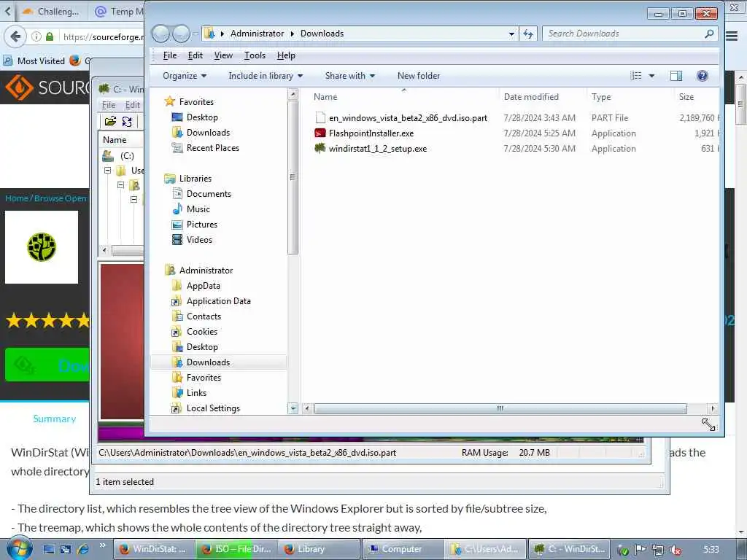The width and height of the screenshot is (747, 560).
Task: Click the Music note icon under Libraries
Action: click(x=177, y=209)
